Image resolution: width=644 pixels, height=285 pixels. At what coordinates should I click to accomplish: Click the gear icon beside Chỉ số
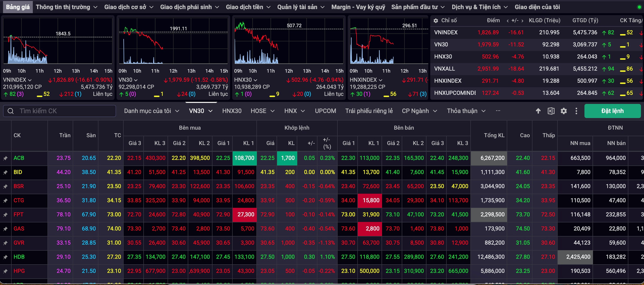point(436,20)
